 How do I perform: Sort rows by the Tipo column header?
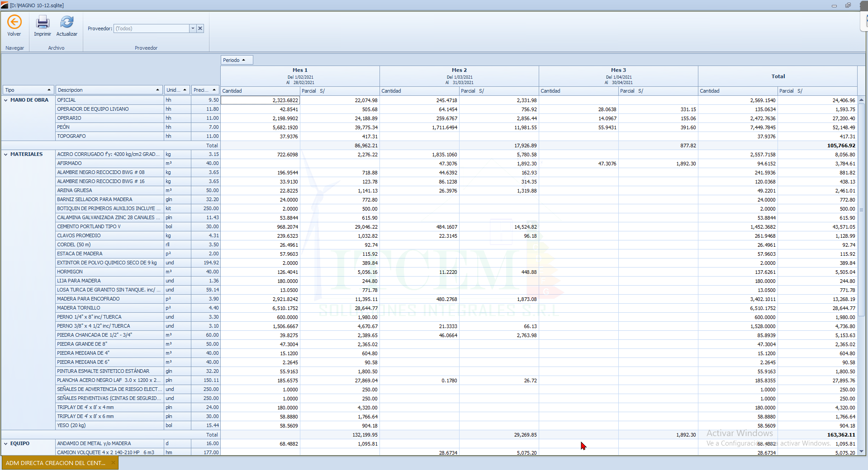tap(28, 90)
